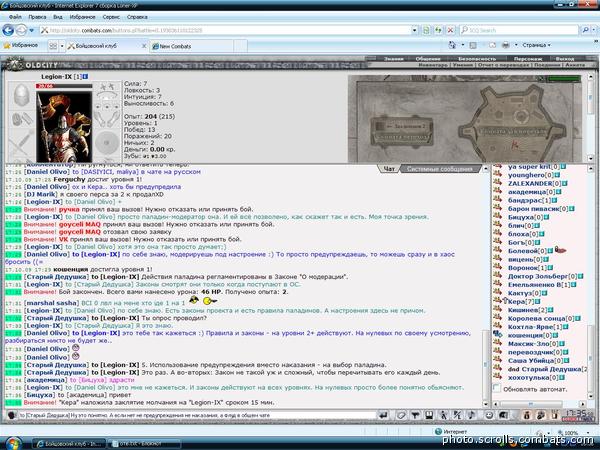Open the print options dropdown arrow
This screenshot has height=450, width=600.
[x=516, y=45]
